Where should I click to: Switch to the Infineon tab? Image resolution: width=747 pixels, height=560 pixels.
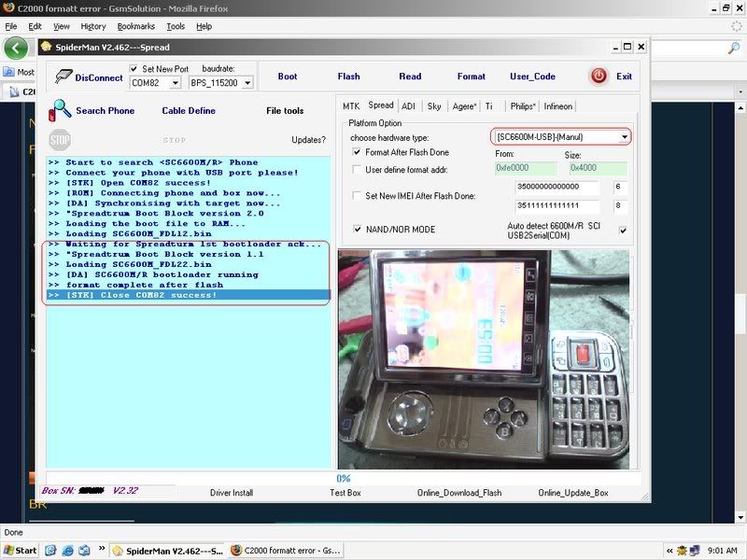(x=557, y=106)
